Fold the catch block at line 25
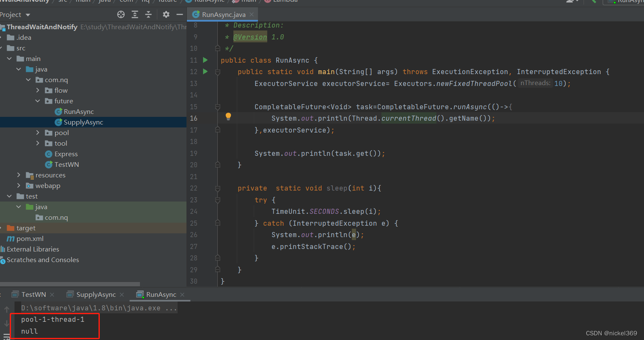Screen dimensions: 644x340 coord(218,223)
